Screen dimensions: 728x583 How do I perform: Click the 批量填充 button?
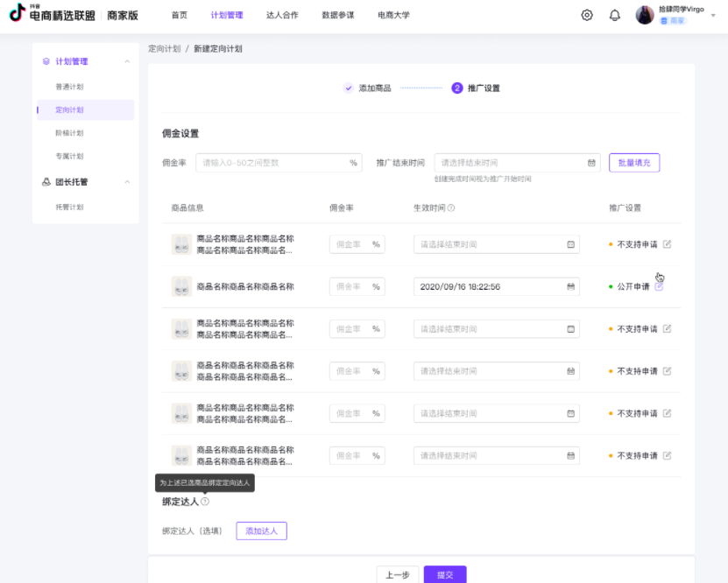click(x=634, y=163)
